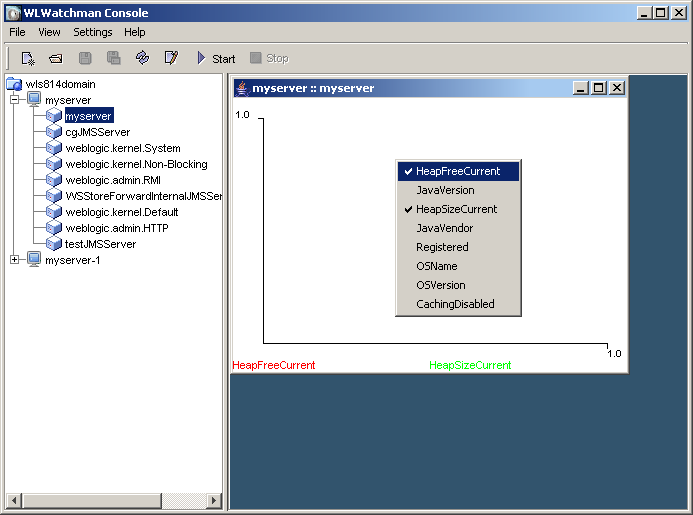The height and width of the screenshot is (515, 693).
Task: Enable the JavaVersion attribute in popup
Action: click(x=445, y=190)
